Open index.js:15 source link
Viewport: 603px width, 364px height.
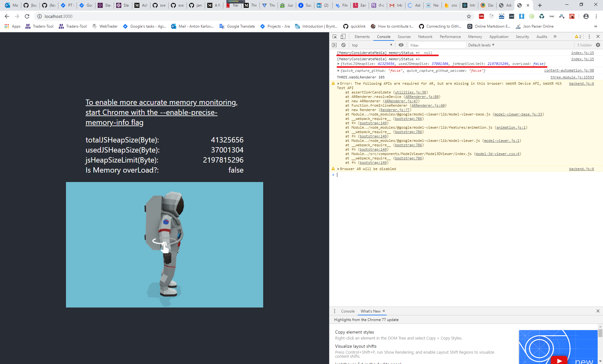pyautogui.click(x=583, y=53)
